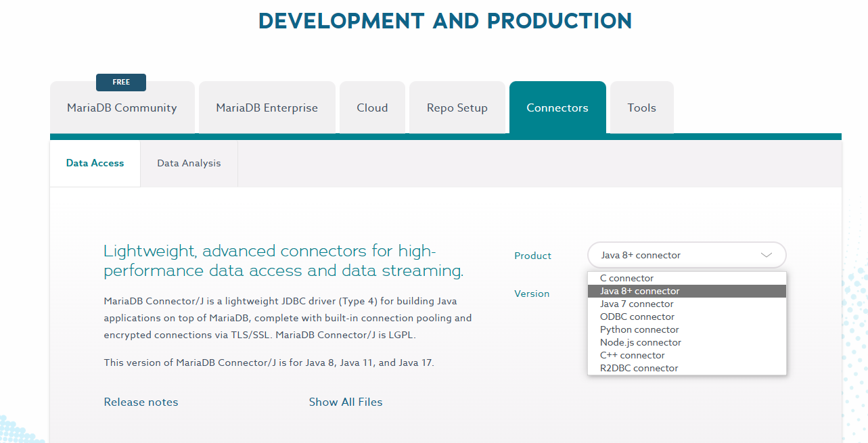Image resolution: width=868 pixels, height=443 pixels.
Task: Pick Java 7 connector option
Action: (x=687, y=304)
